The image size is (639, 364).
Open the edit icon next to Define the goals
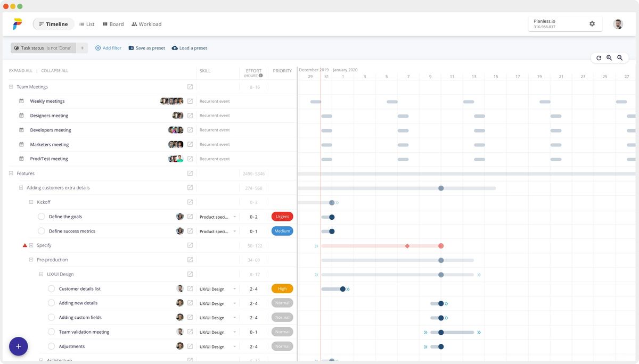[190, 217]
